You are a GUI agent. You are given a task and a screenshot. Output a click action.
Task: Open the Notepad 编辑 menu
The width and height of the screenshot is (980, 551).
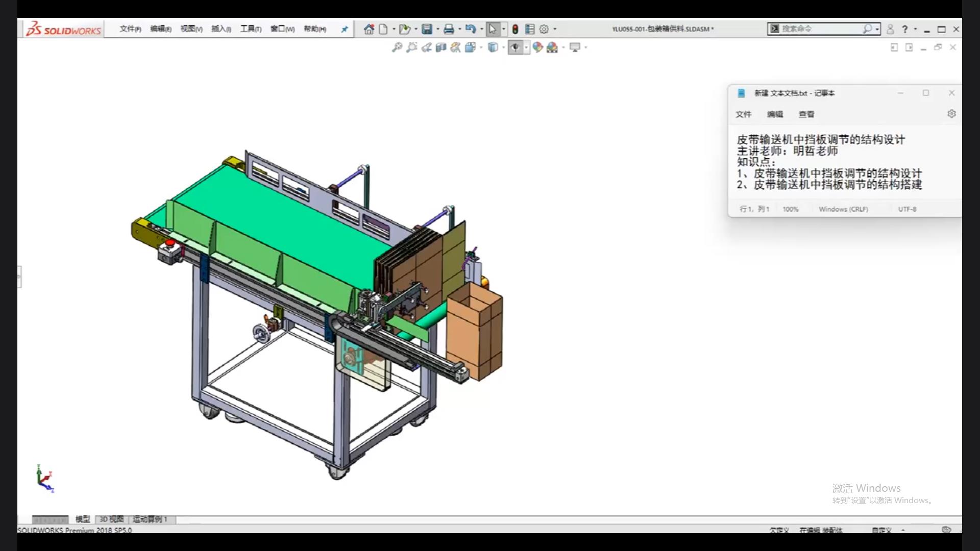click(775, 114)
